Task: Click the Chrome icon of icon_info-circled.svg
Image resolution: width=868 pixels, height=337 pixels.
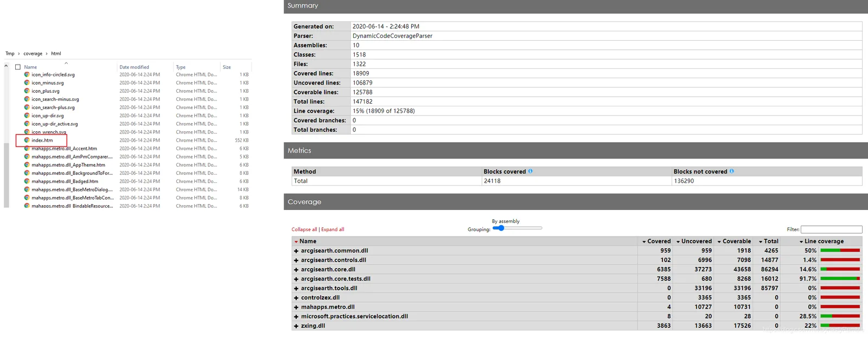Action: point(27,74)
